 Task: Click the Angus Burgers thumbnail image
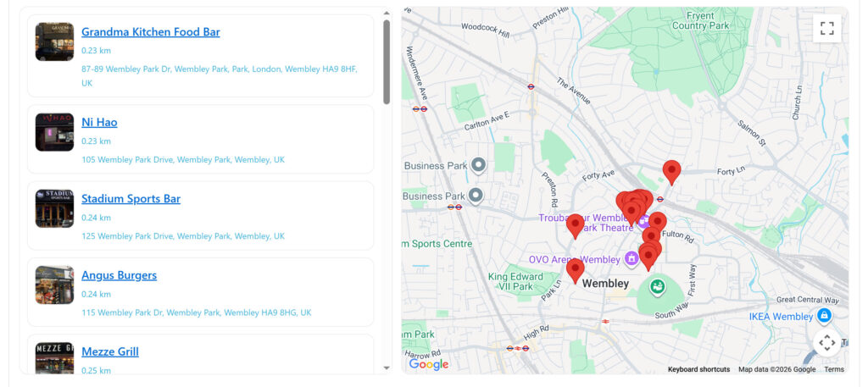[x=54, y=285]
